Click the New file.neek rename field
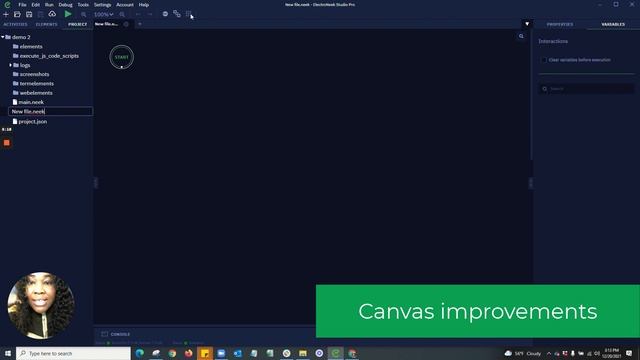Screen dimensions: 640x360 pos(51,111)
